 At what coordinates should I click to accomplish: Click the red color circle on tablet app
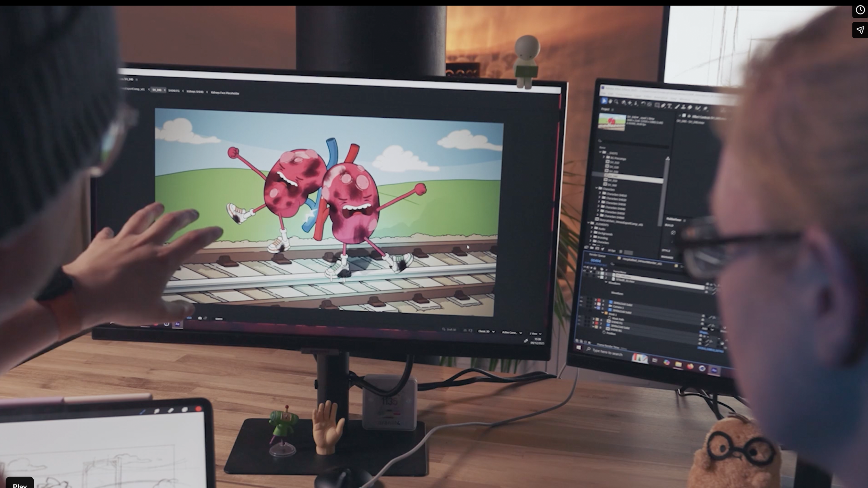pyautogui.click(x=199, y=409)
